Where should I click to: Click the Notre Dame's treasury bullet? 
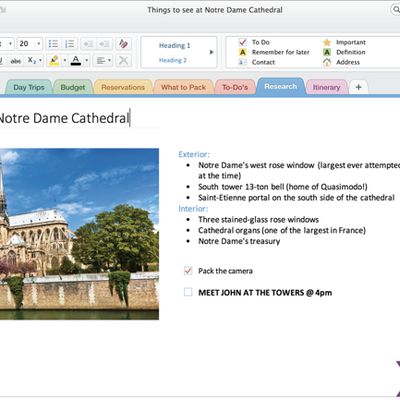[239, 241]
